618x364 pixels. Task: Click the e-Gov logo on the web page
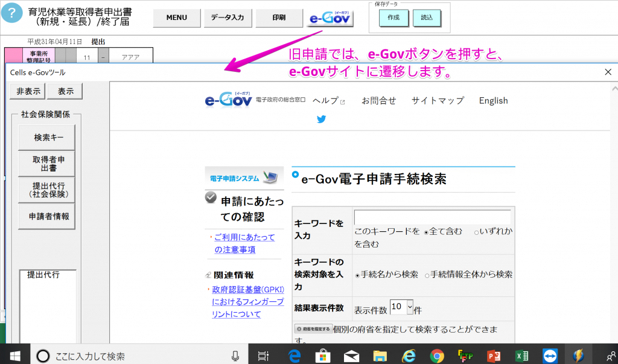(x=228, y=100)
